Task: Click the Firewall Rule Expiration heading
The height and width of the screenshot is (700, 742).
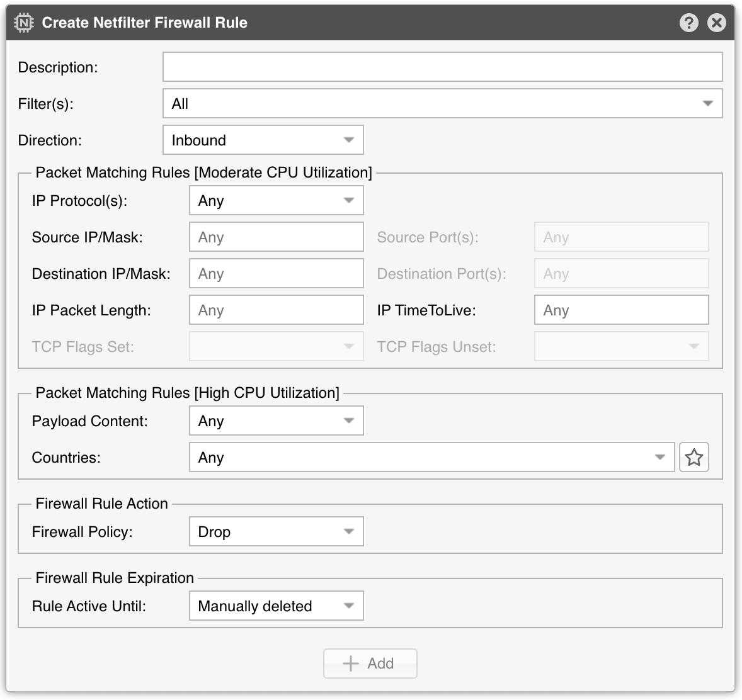Action: tap(115, 578)
